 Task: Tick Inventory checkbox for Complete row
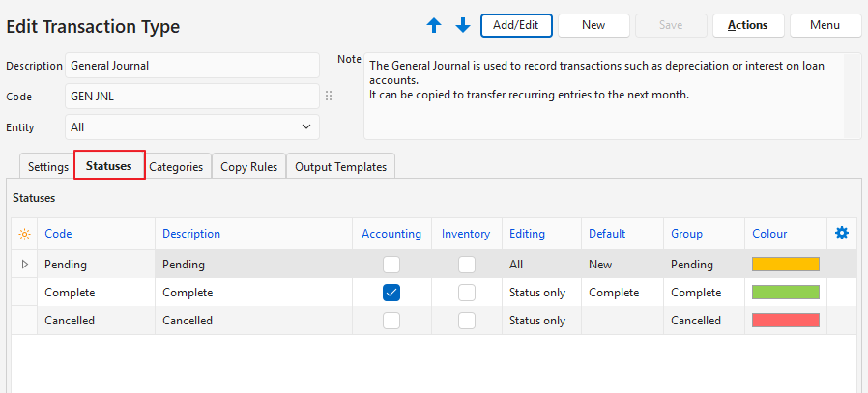click(467, 293)
